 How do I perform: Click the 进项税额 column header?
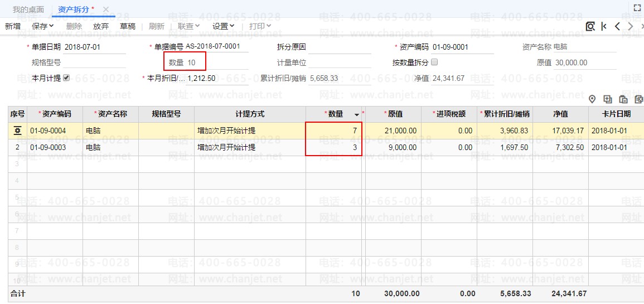[449, 114]
